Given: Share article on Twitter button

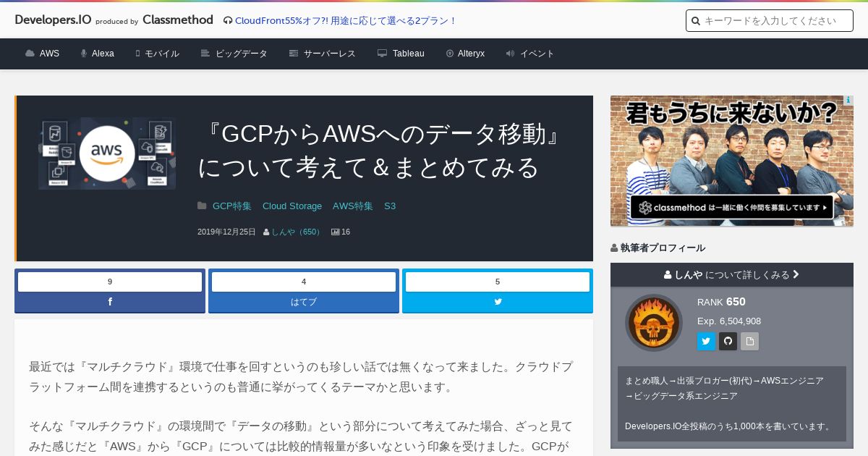Looking at the screenshot, I should click(x=498, y=302).
